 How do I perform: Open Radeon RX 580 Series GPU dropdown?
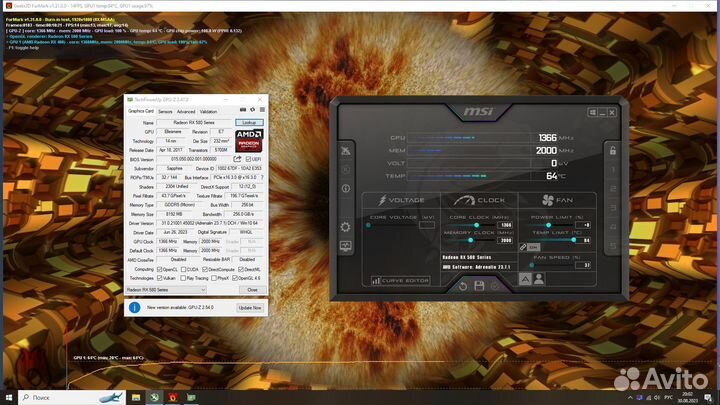(166, 290)
